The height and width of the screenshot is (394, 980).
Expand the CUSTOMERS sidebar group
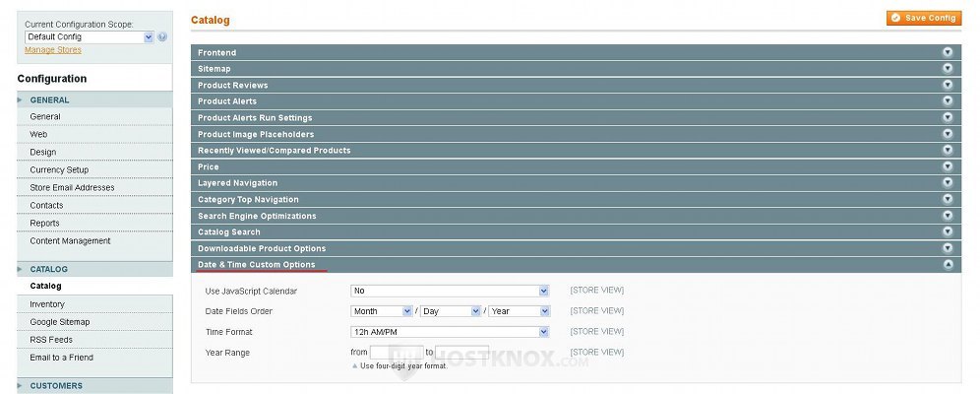(94, 385)
